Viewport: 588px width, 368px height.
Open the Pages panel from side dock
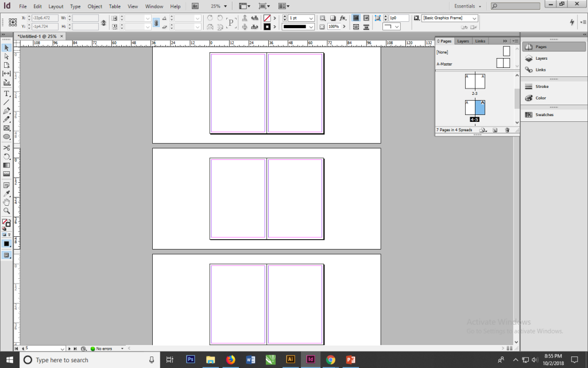tap(554, 47)
